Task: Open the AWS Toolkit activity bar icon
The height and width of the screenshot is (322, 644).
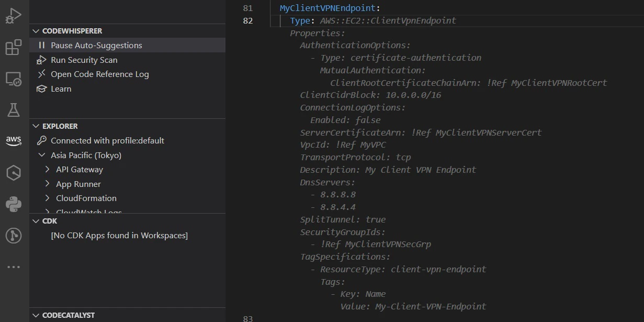Action: tap(14, 140)
